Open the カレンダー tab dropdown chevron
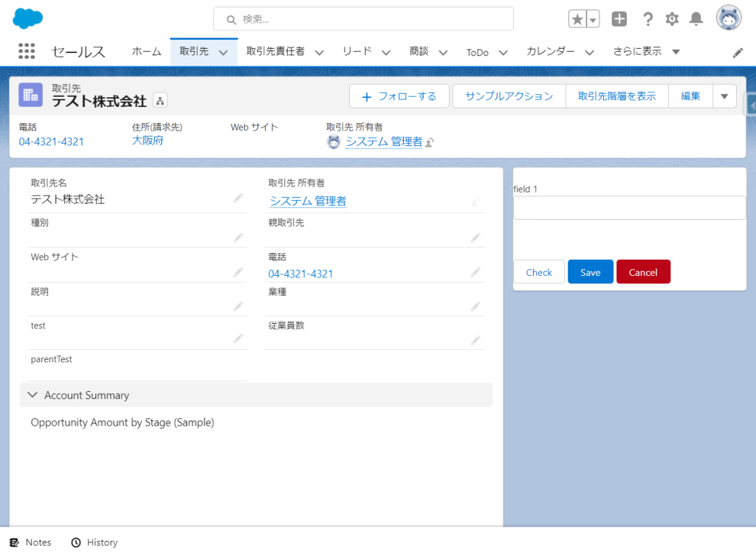 [589, 52]
